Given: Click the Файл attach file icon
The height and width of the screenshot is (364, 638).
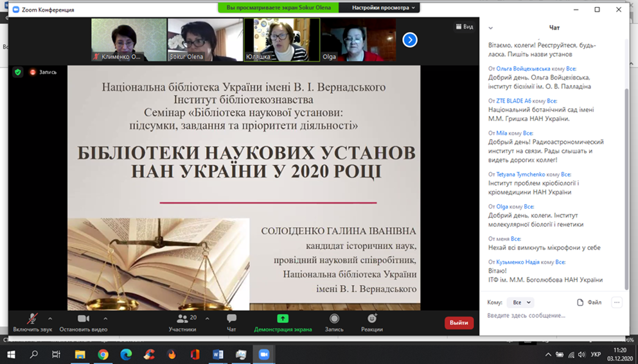Looking at the screenshot, I should (589, 302).
